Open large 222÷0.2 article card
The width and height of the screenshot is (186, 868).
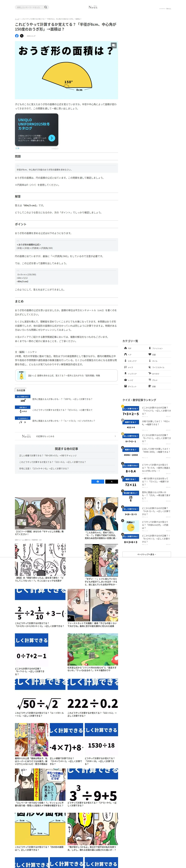coord(93,698)
